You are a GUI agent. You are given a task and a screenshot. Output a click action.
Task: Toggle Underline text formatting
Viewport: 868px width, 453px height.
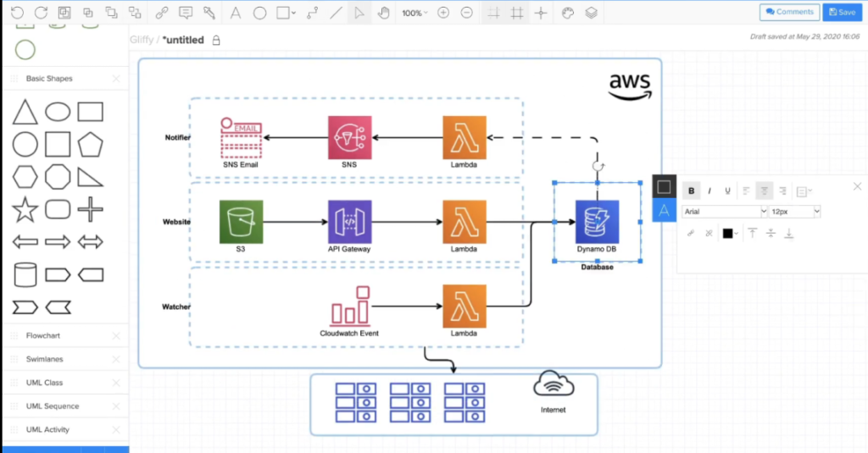coord(727,191)
